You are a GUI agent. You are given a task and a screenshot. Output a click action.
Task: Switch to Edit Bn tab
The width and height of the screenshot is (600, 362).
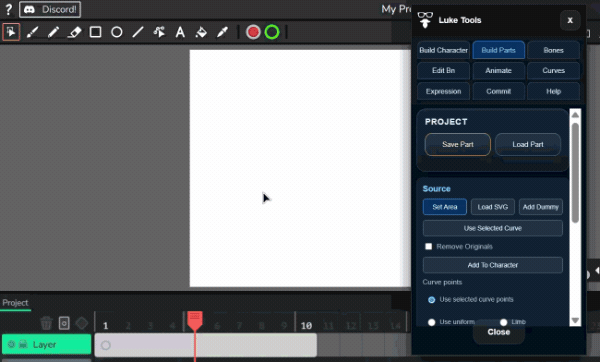(443, 70)
